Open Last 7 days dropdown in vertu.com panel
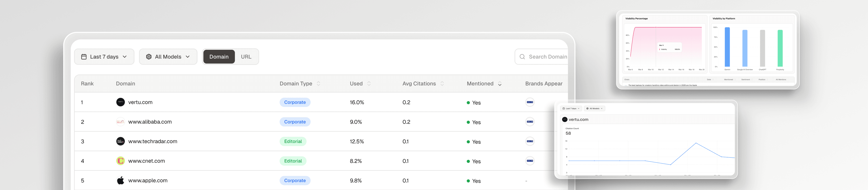868x190 pixels. pyautogui.click(x=571, y=109)
